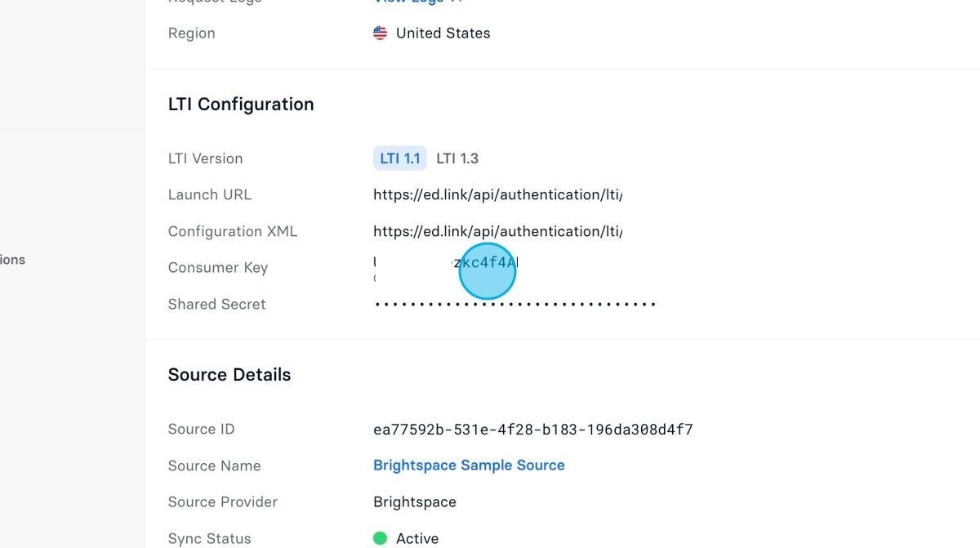Click the Active sync status text
This screenshot has width=980, height=548.
click(417, 539)
